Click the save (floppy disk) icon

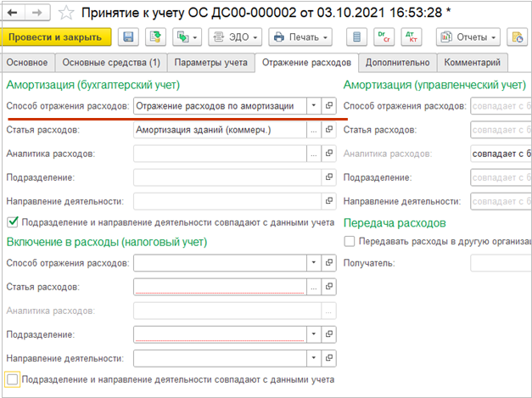[128, 37]
